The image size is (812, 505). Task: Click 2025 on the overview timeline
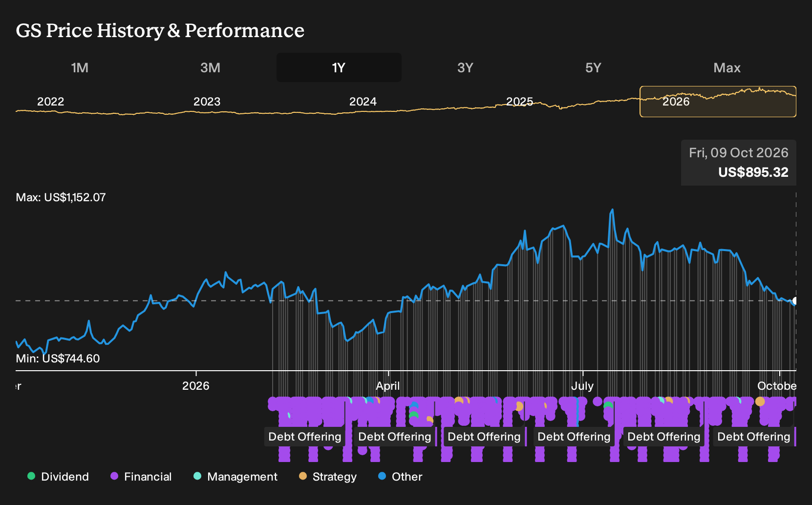click(519, 102)
